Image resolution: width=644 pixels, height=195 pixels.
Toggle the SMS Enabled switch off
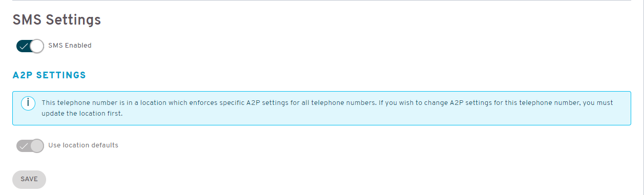click(30, 46)
